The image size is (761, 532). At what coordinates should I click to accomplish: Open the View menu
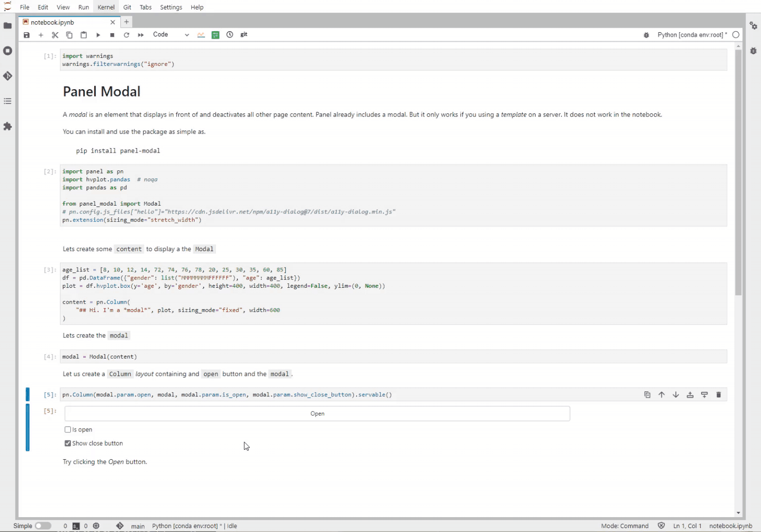(x=63, y=7)
